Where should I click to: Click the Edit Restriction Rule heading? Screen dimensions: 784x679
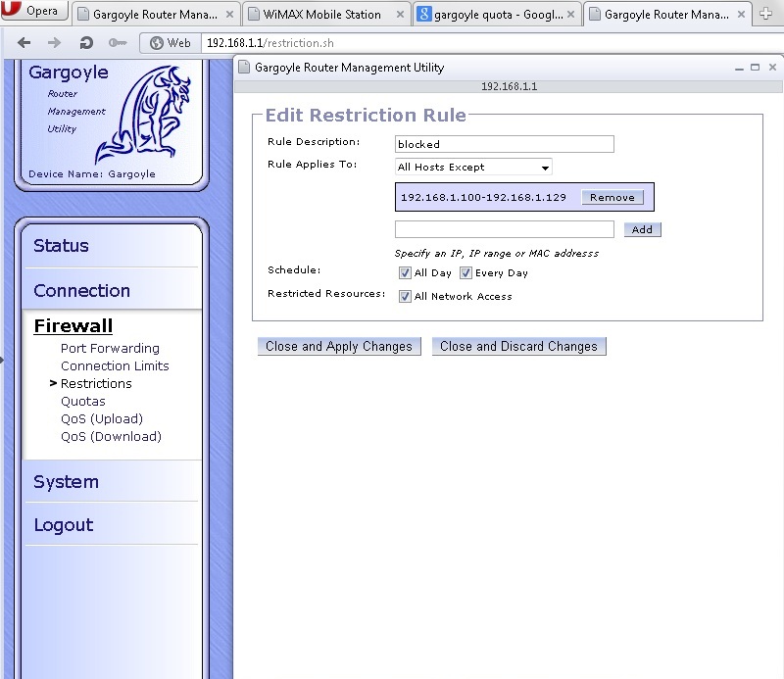(366, 115)
